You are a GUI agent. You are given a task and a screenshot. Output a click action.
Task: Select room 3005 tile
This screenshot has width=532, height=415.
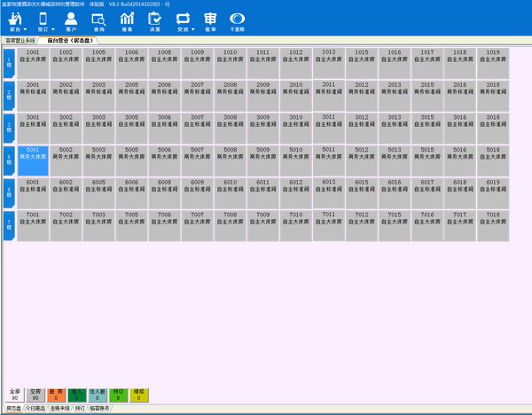[x=131, y=129]
